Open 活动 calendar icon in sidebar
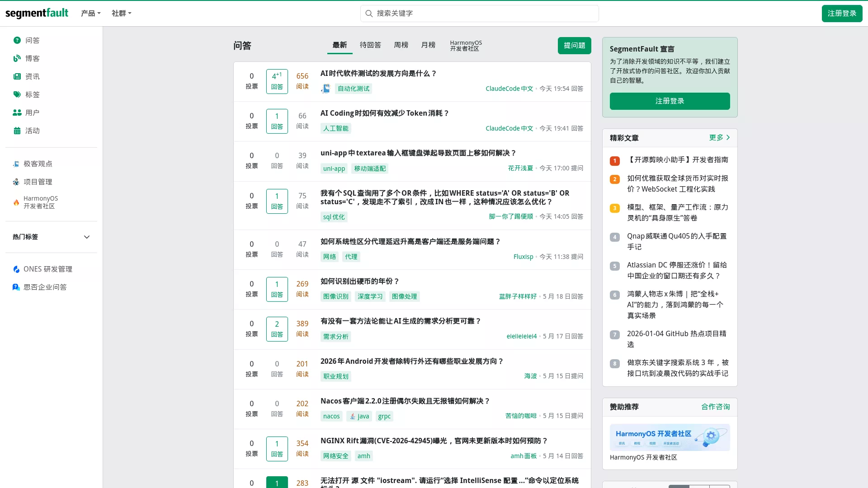868x488 pixels. pos(17,131)
